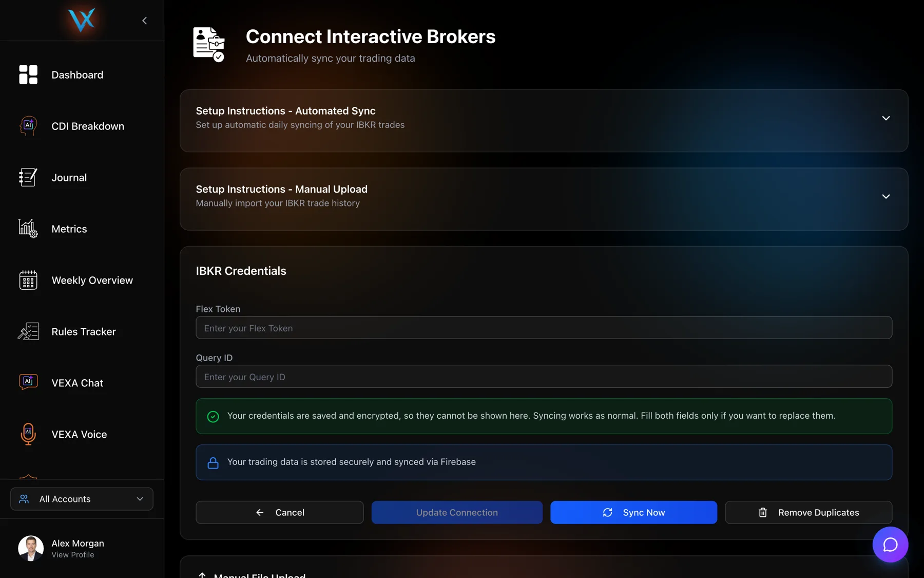Open the Dashboard page

[78, 74]
